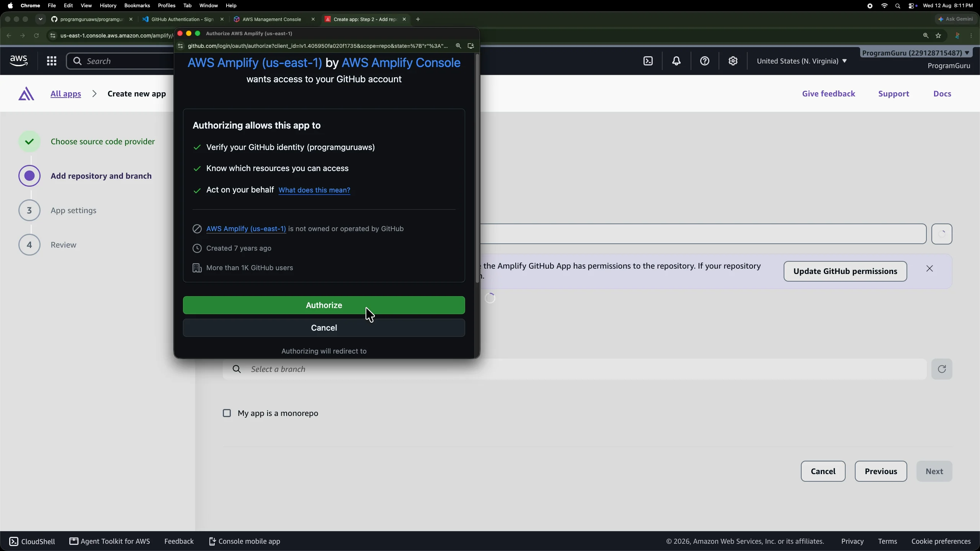Click the green Authorize button
980x551 pixels.
coord(324,305)
